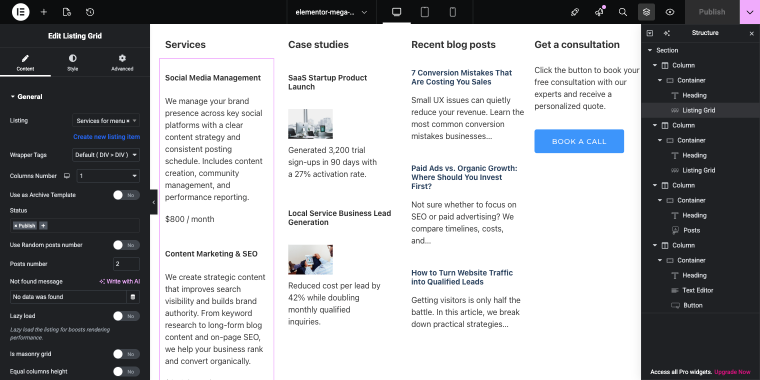Collapse the Container holding the Posts widget
Screen dimensions: 760x380
pyautogui.click(x=660, y=201)
